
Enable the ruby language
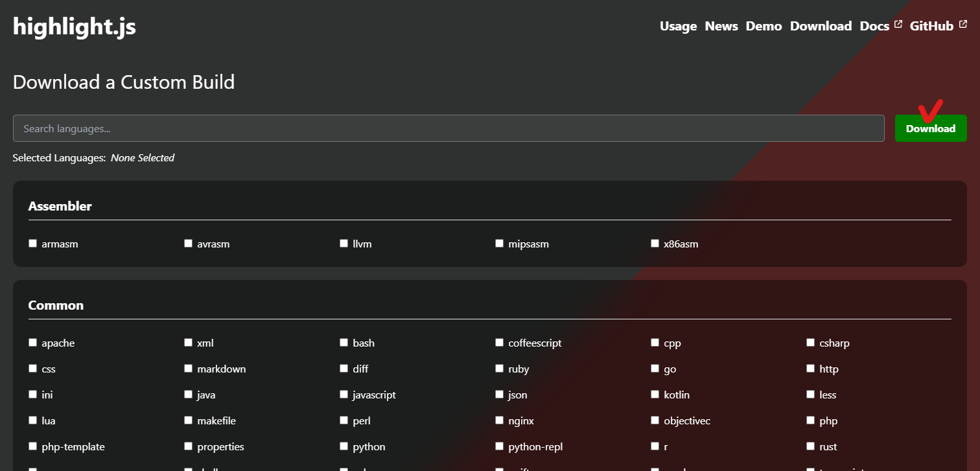tap(499, 369)
